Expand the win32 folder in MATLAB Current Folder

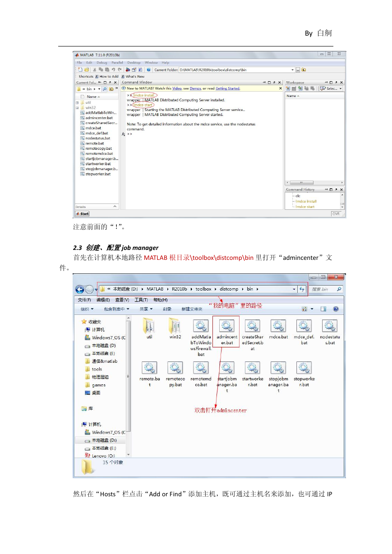(77, 108)
